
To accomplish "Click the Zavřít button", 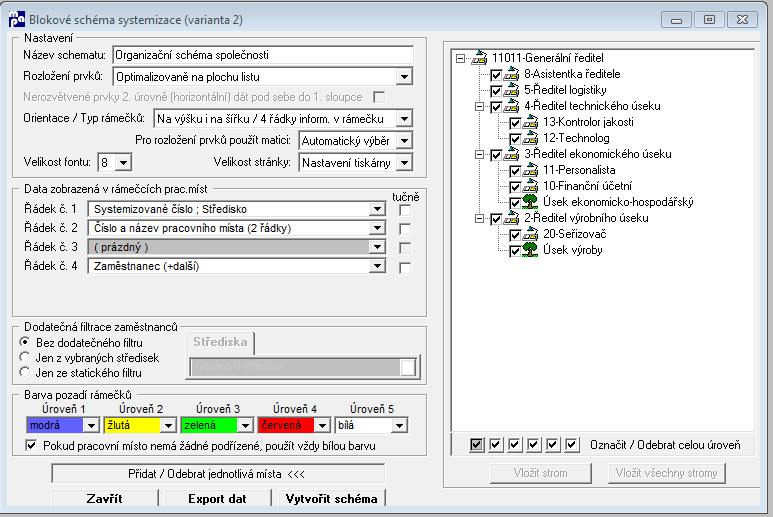I will coord(105,498).
